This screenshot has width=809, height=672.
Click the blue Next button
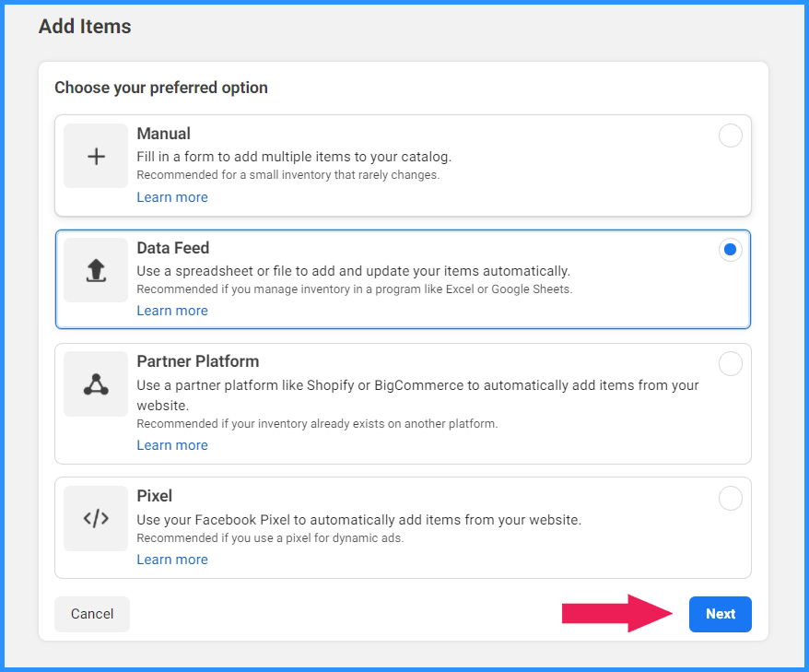[x=721, y=614]
